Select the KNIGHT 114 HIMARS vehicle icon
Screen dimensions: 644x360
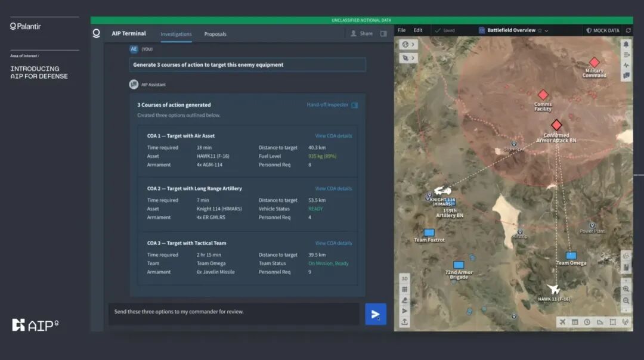coord(442,191)
